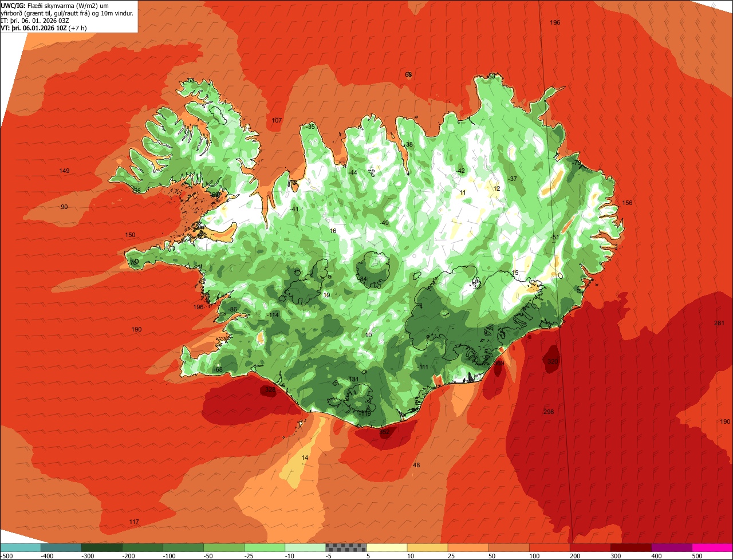
Task: Click the magenta above-500 legend swatch
Action: [x=712, y=547]
